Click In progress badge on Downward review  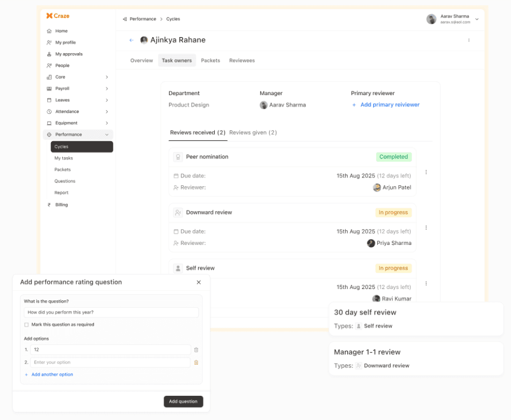tap(393, 213)
